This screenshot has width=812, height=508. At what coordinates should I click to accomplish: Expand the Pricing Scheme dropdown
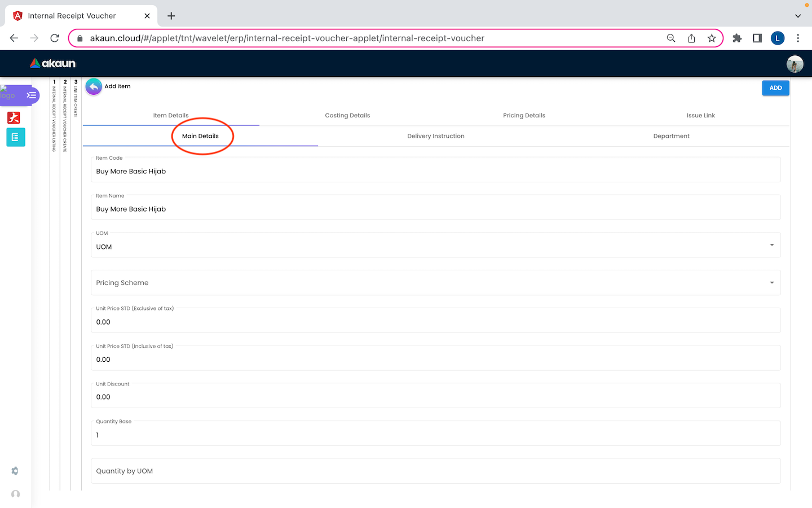[x=771, y=283]
